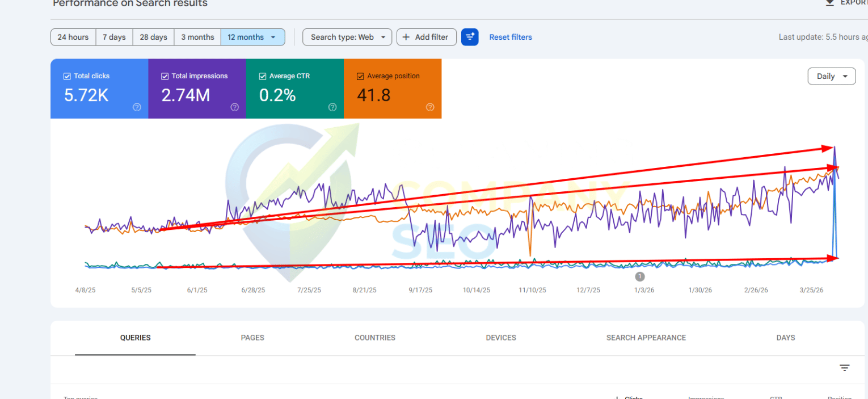Click the help icon on Total impressions card
The height and width of the screenshot is (399, 868).
234,107
